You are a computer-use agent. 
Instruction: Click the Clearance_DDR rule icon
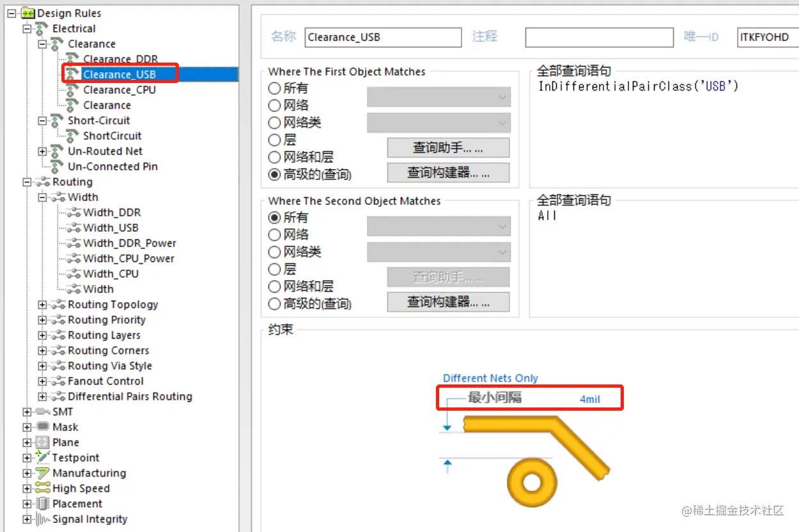pyautogui.click(x=74, y=59)
